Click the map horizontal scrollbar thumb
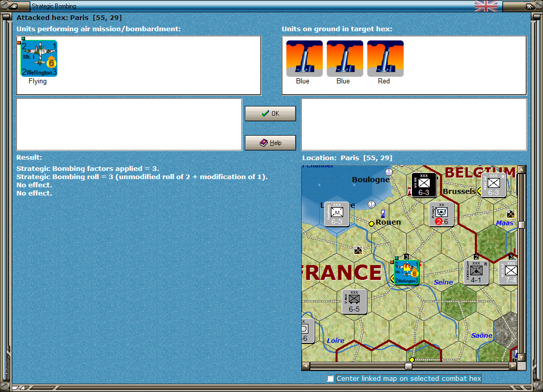 point(409,366)
